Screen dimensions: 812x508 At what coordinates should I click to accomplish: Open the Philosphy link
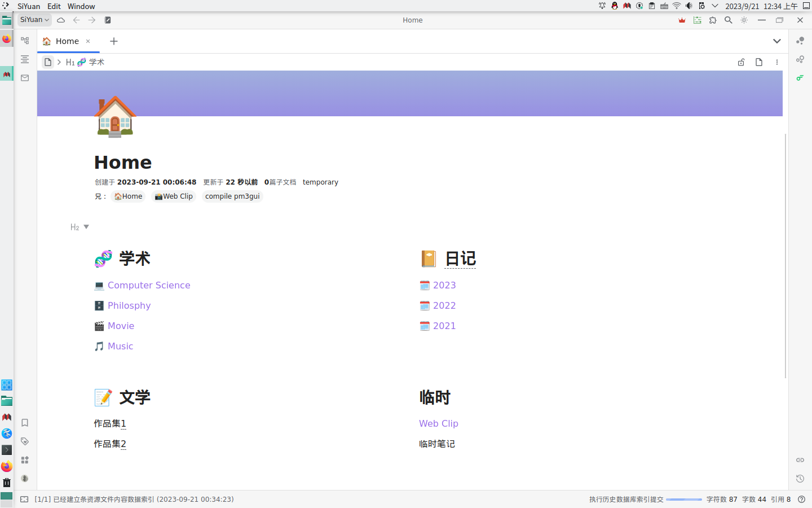point(129,305)
